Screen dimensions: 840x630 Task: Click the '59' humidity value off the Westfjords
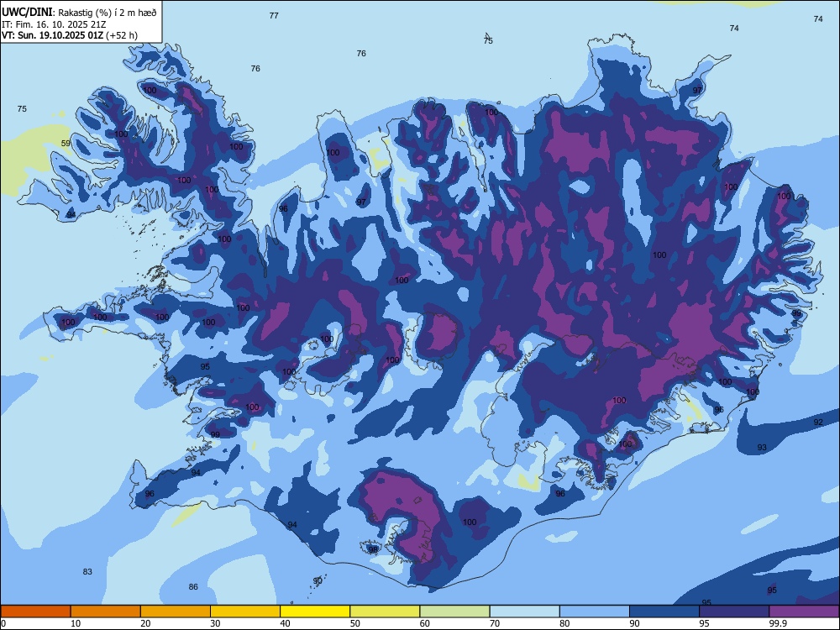(66, 143)
